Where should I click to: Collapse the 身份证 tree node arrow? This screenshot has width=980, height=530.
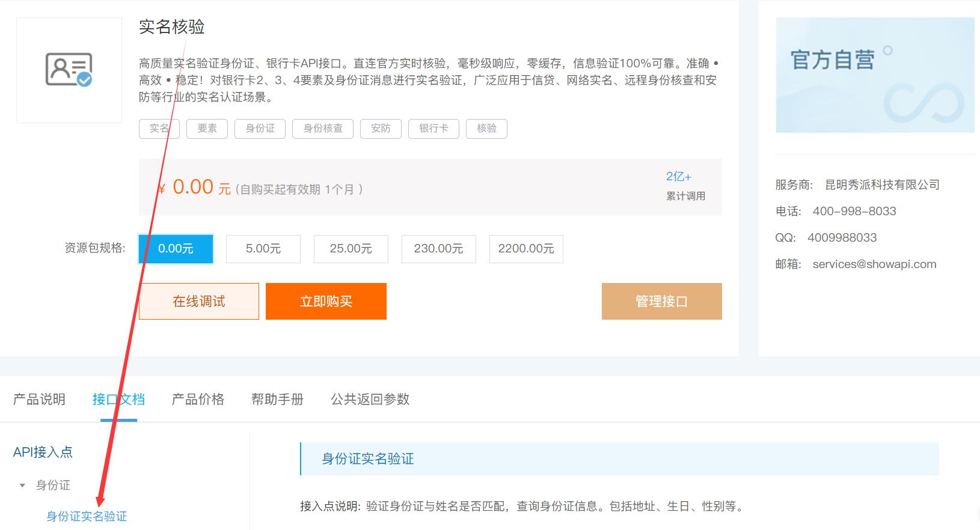22,486
